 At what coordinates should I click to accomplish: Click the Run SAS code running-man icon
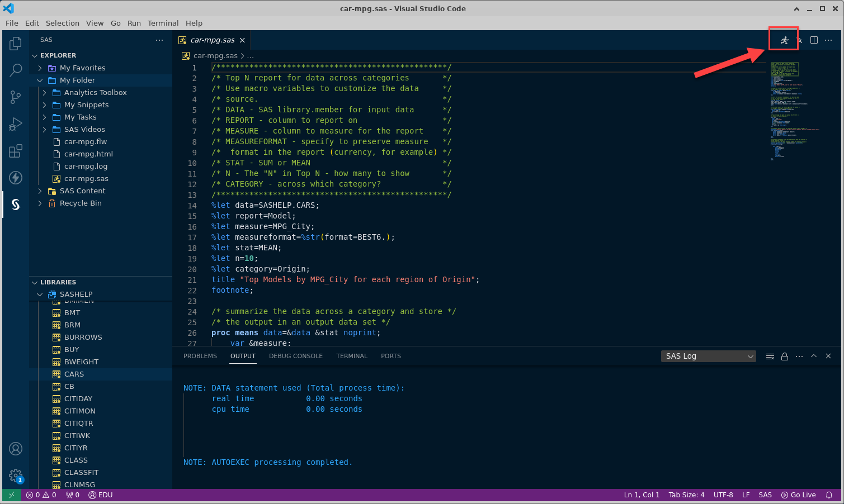point(784,40)
